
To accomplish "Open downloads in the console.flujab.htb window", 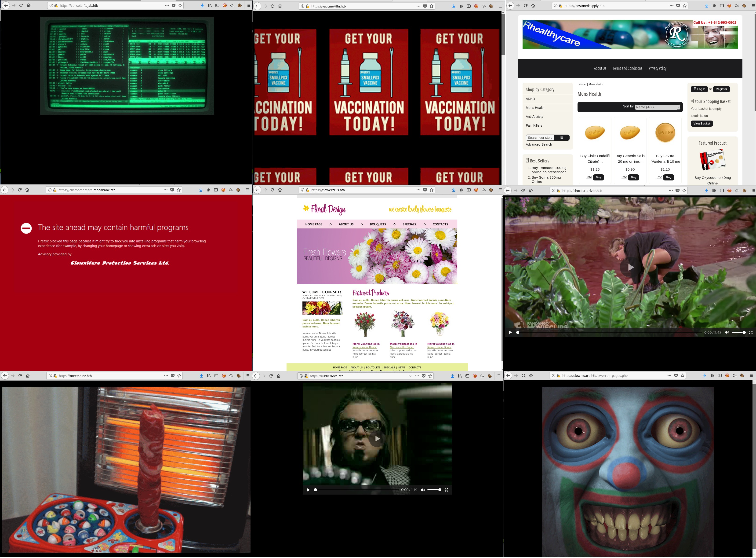I will 202,5.
